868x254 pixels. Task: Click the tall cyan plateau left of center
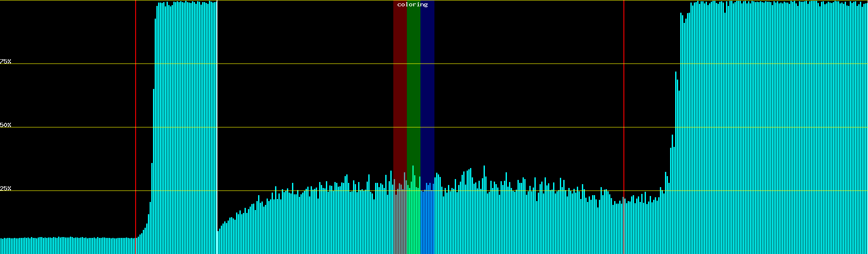tap(185, 127)
